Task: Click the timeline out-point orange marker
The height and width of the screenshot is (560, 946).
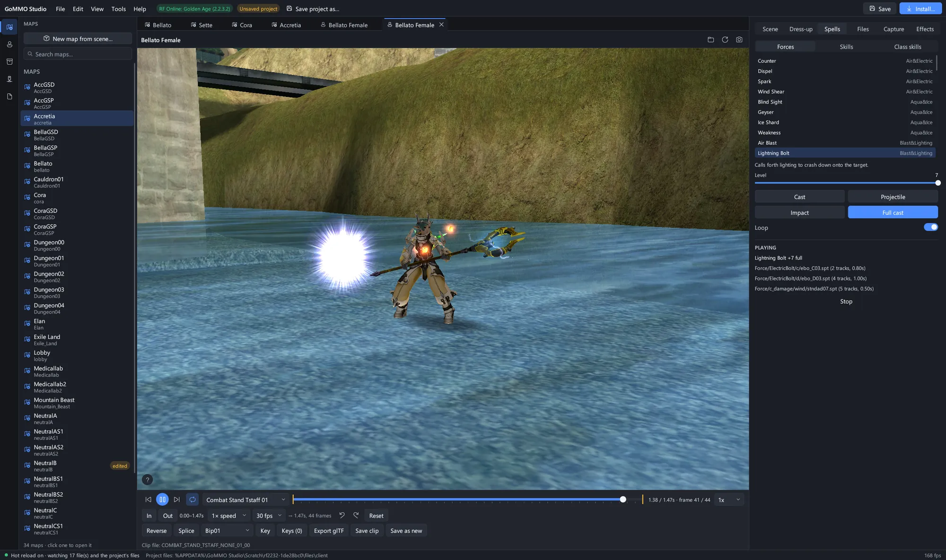Action: coord(642,499)
